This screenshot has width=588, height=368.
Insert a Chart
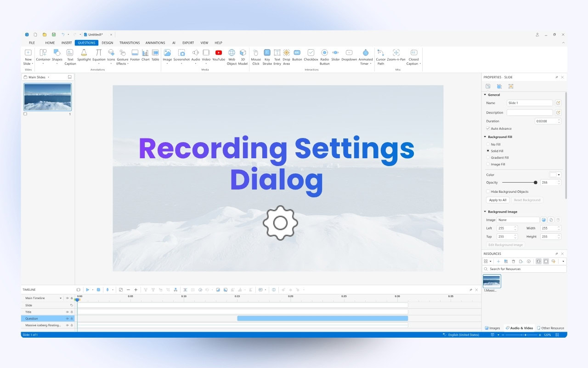pos(145,55)
